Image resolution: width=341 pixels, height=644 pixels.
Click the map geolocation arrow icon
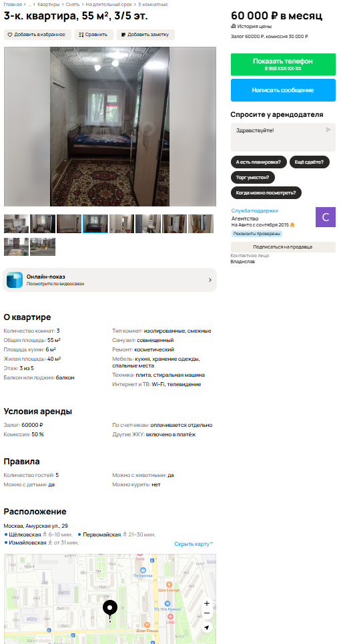207,627
